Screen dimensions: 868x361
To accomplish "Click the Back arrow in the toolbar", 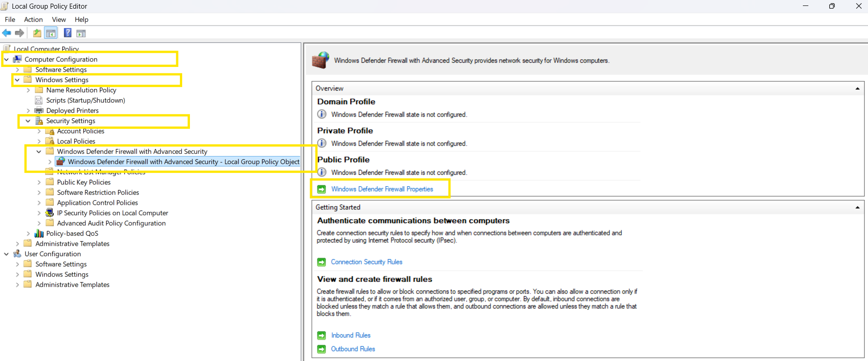I will (6, 33).
